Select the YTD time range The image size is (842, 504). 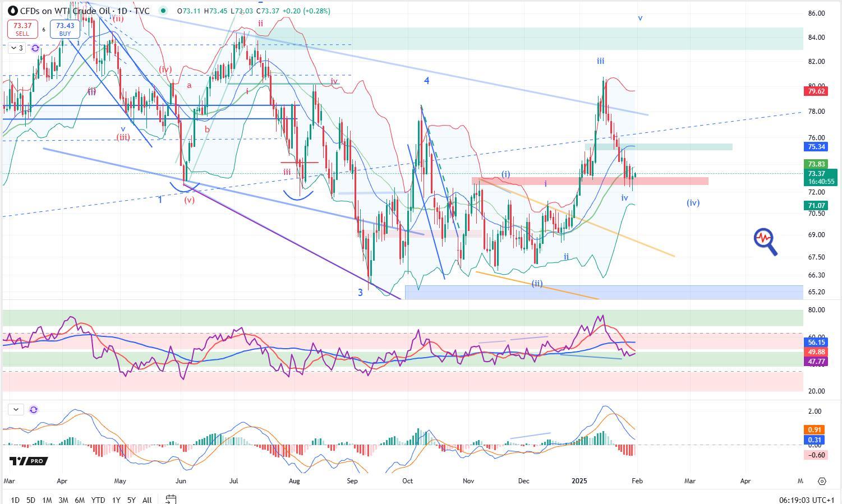[98, 500]
